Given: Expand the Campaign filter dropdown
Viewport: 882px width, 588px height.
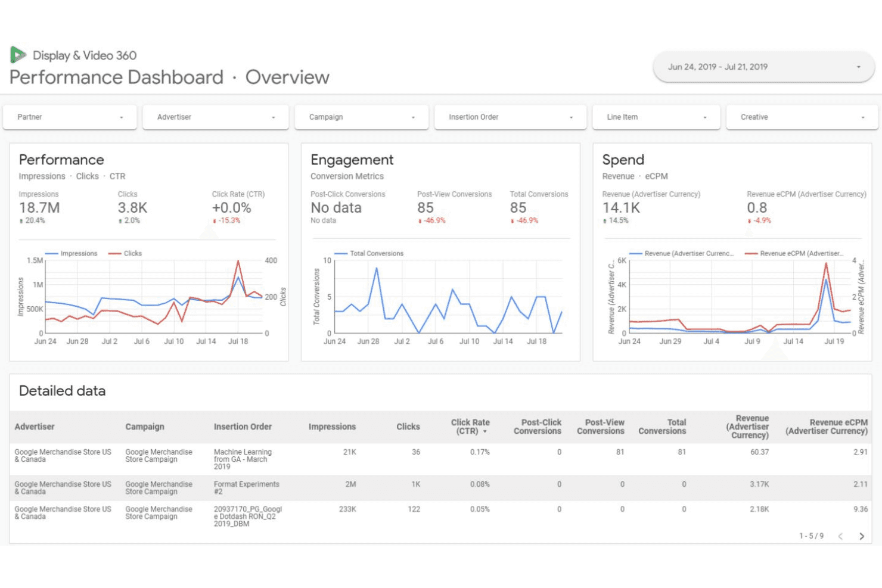Looking at the screenshot, I should (362, 117).
